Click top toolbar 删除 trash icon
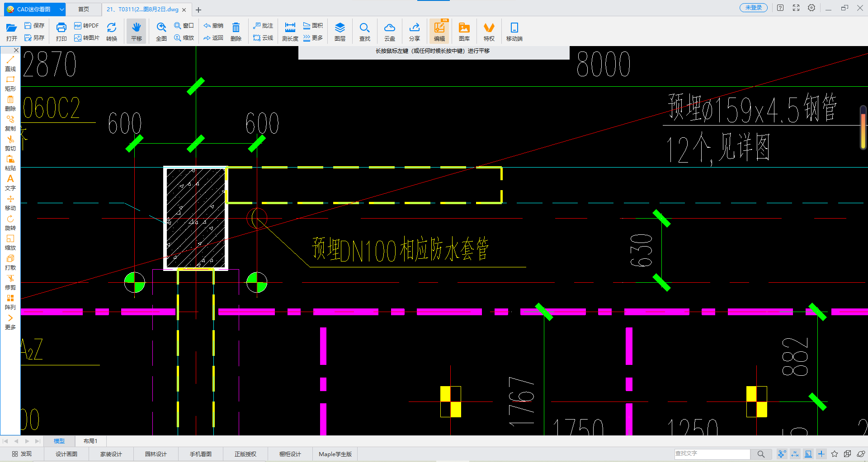Viewport: 868px width, 462px height. click(236, 32)
